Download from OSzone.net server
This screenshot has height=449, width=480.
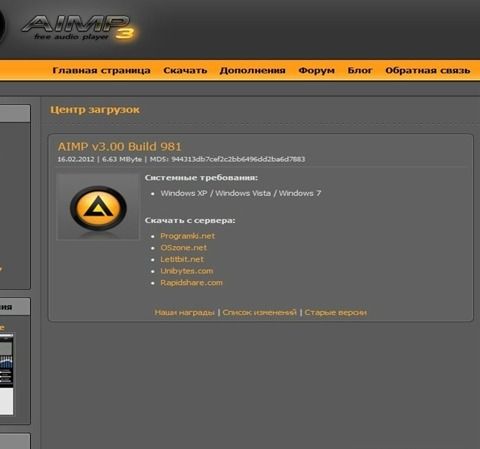click(x=183, y=248)
